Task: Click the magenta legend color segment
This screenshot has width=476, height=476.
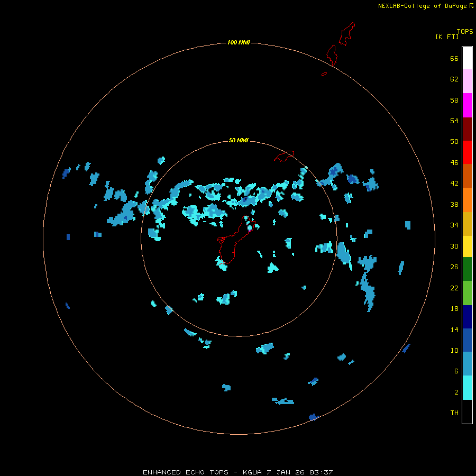Action: (467, 105)
